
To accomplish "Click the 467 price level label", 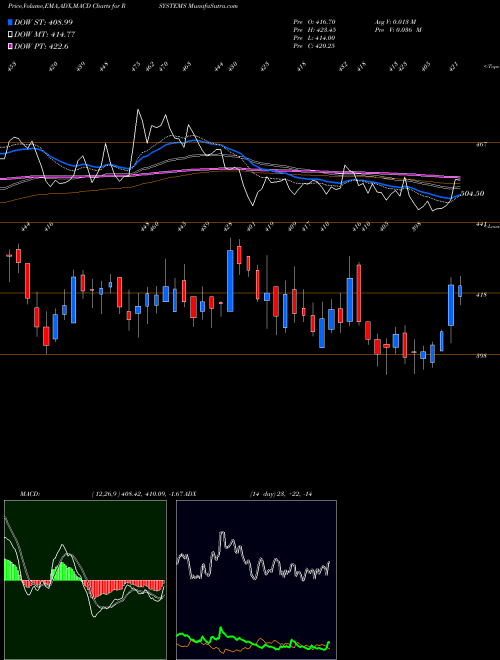I will click(481, 144).
